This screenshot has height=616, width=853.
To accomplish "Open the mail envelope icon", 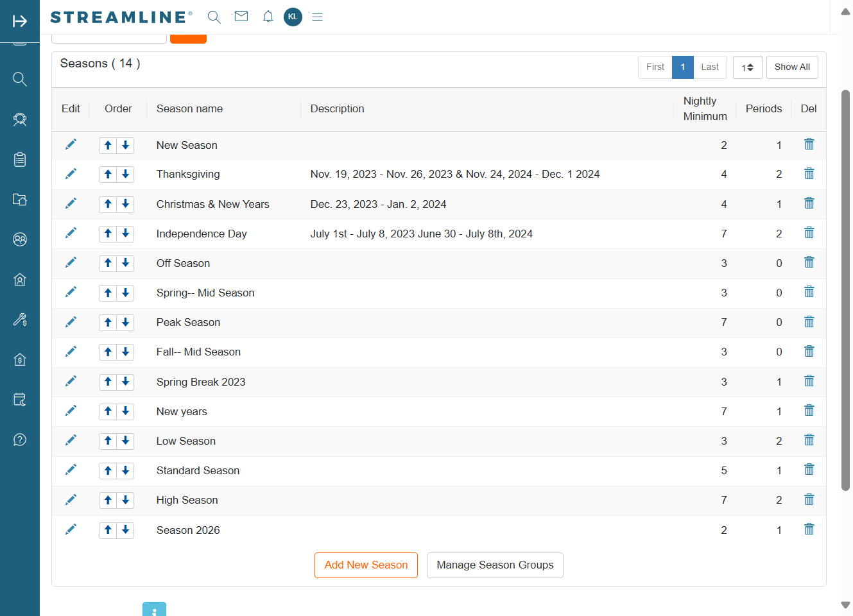I will pos(241,17).
